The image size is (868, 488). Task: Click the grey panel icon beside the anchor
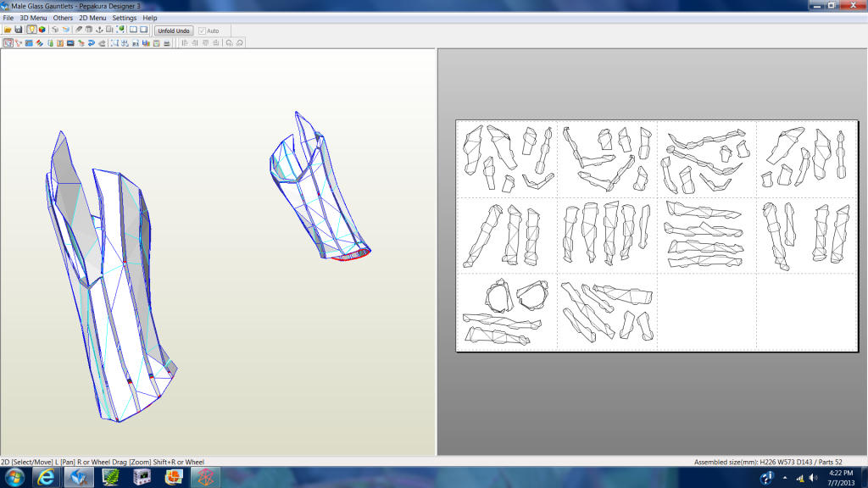click(109, 30)
